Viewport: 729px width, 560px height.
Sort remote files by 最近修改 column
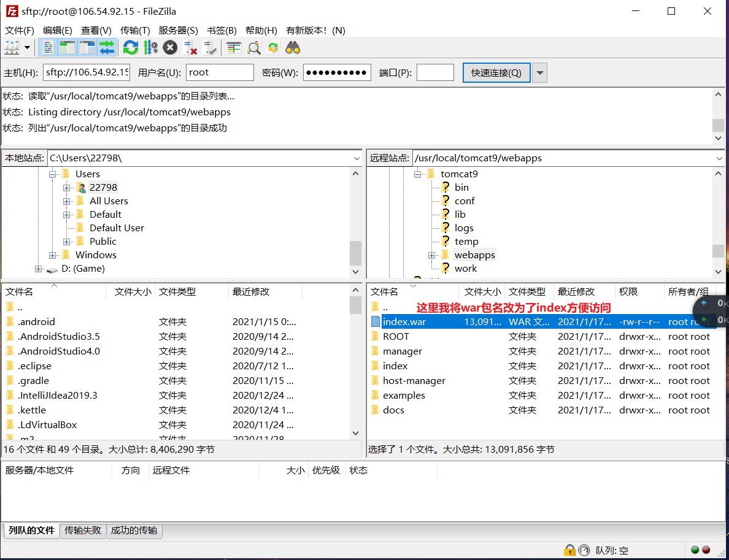click(584, 292)
